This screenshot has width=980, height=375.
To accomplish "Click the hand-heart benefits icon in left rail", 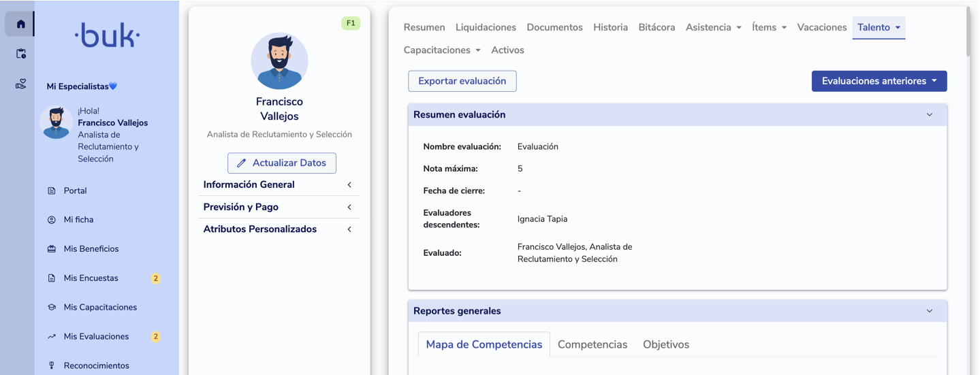I will click(x=20, y=84).
